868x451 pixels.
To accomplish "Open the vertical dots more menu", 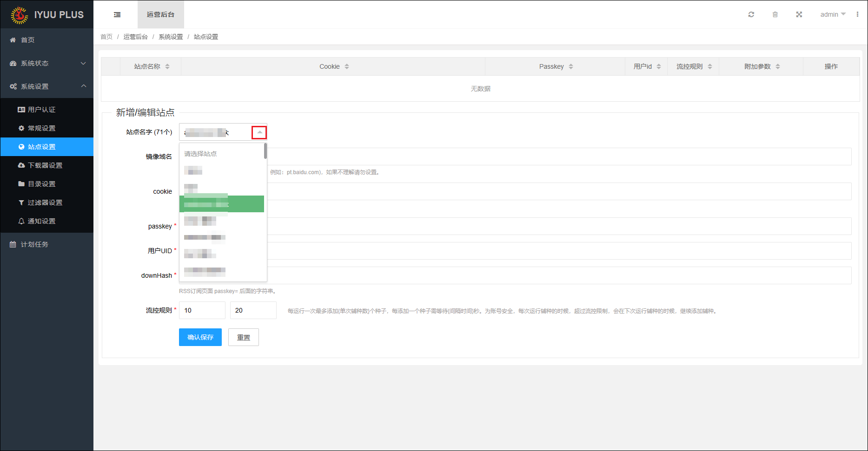I will [857, 14].
